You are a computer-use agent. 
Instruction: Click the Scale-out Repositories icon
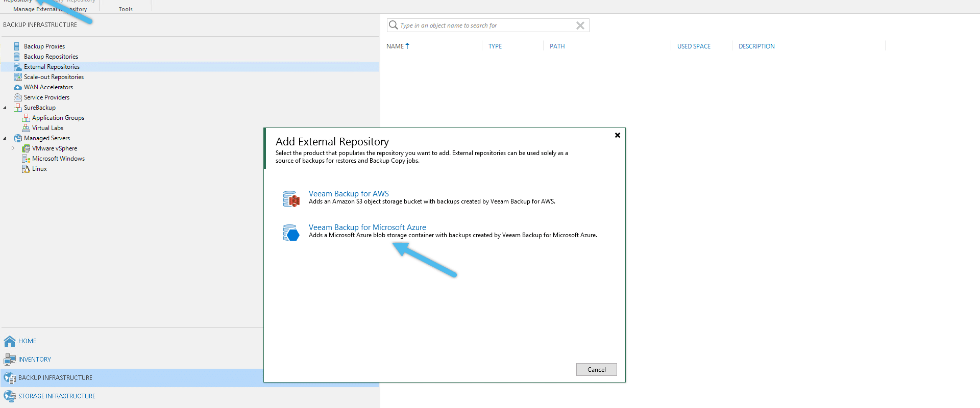pos(17,77)
